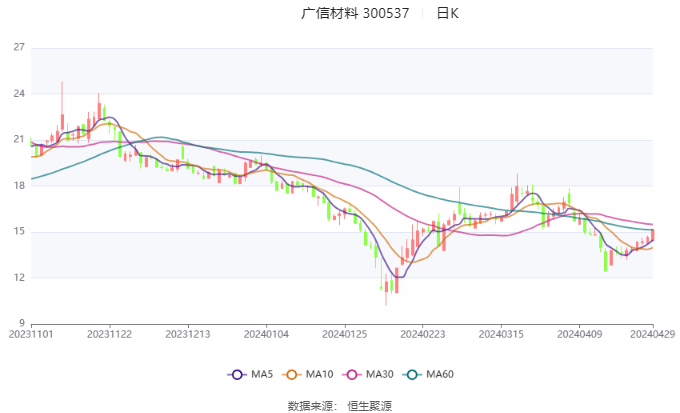This screenshot has width=680, height=413.
Task: Click the 20240125 date axis label
Action: pos(345,334)
